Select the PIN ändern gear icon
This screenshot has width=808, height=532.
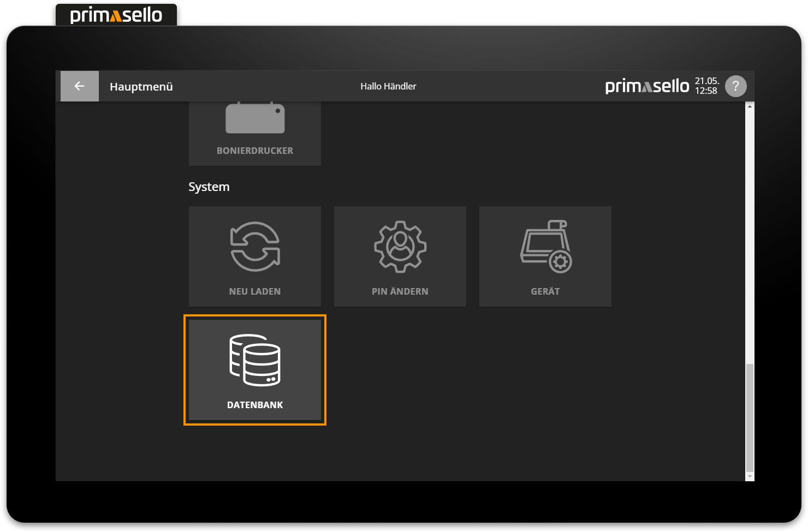coord(400,247)
